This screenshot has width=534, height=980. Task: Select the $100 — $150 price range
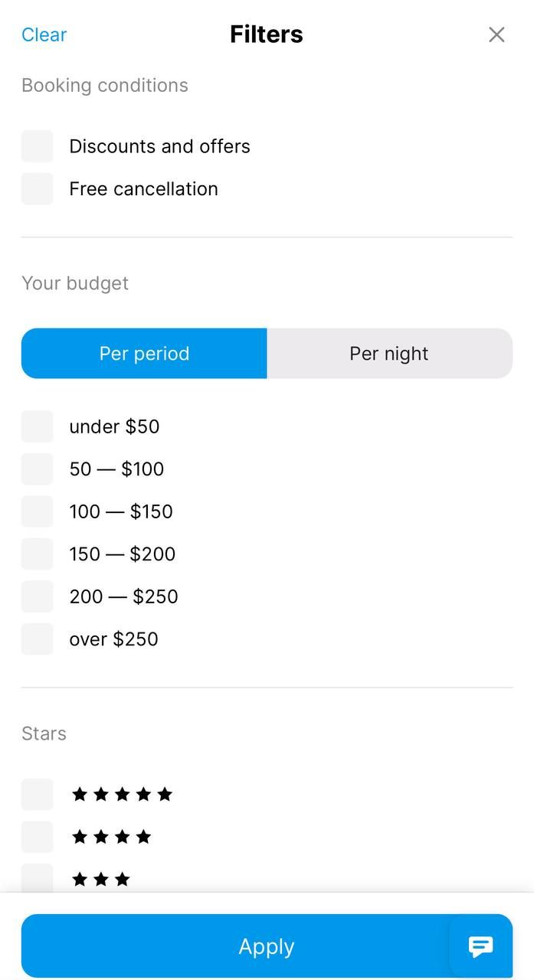point(37,511)
